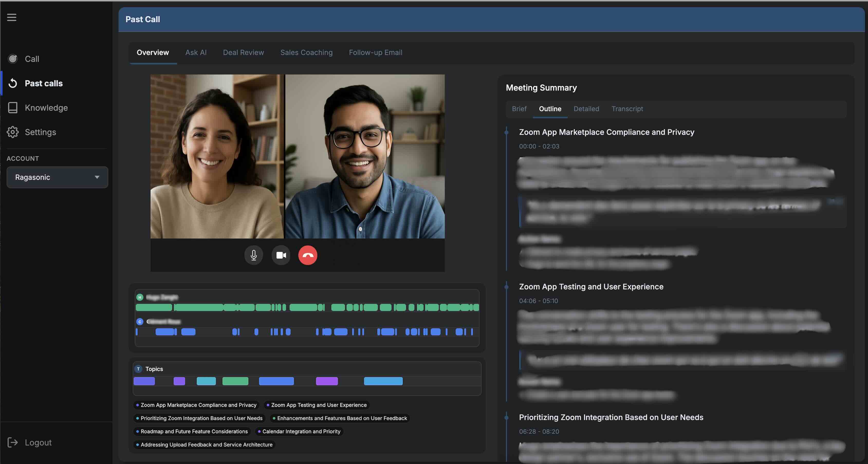Click the man with glasses video thumbnail
This screenshot has width=868, height=464.
[x=365, y=156]
